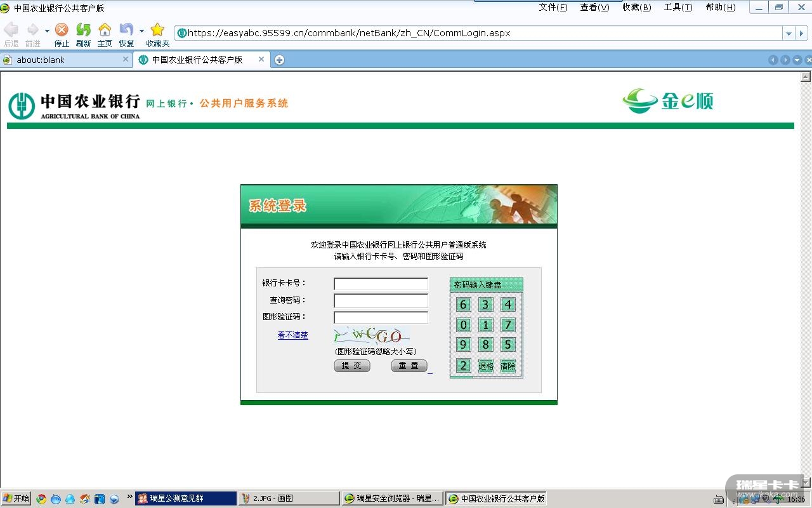
Task: Focus the 图形验证码 input field
Action: pyautogui.click(x=381, y=317)
